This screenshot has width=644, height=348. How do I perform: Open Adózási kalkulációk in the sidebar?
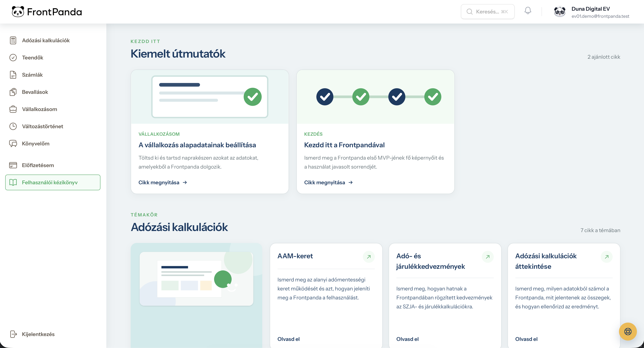point(53,40)
